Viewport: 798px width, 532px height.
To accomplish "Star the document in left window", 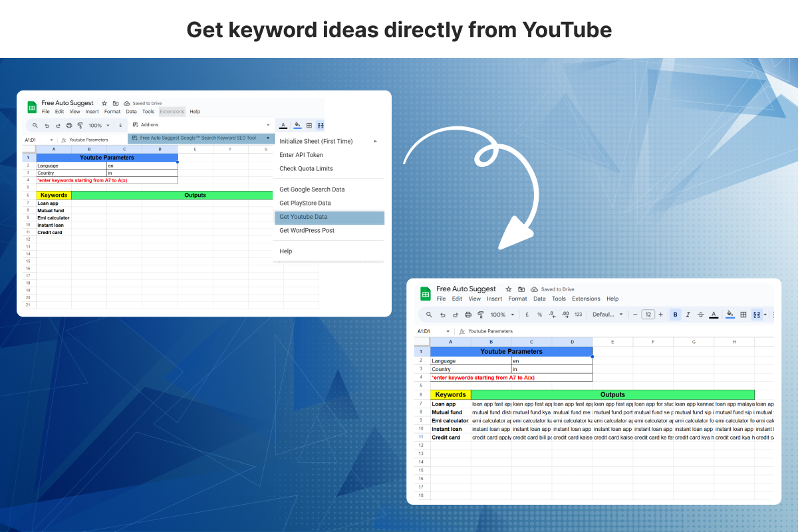I will (x=104, y=103).
